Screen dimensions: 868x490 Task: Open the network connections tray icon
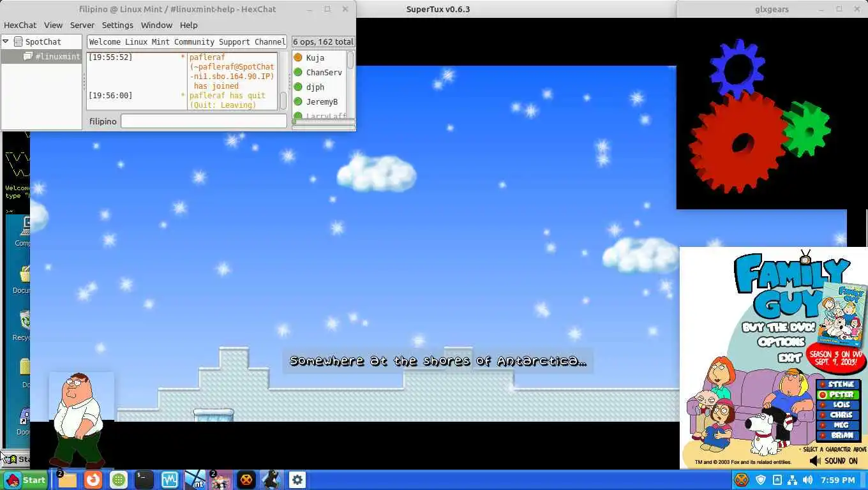pos(792,480)
